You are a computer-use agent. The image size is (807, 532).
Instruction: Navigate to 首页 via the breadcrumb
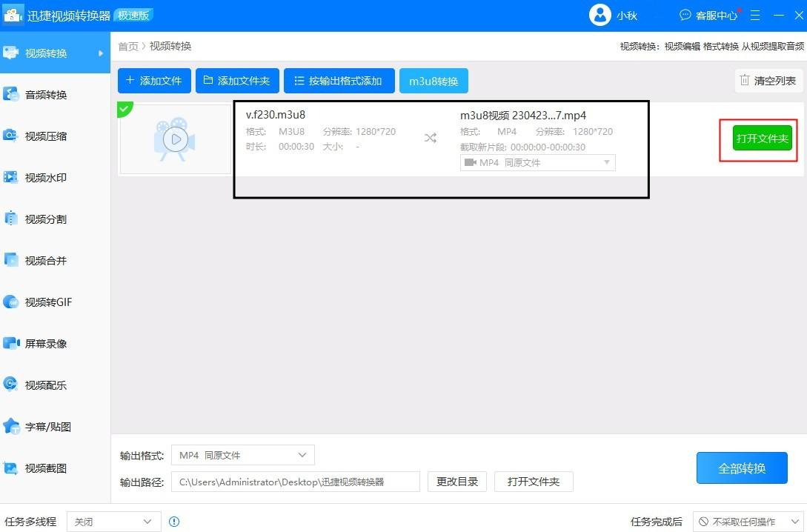127,46
